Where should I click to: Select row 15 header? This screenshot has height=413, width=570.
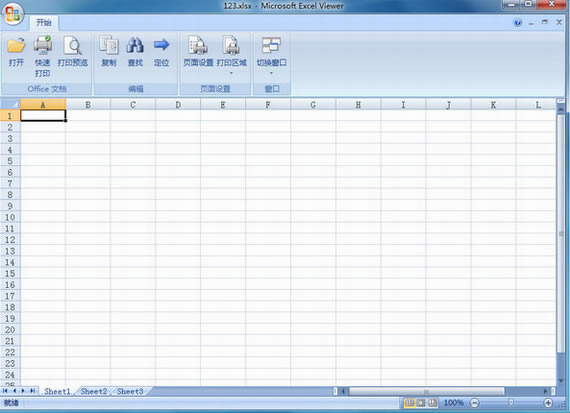pyautogui.click(x=10, y=273)
